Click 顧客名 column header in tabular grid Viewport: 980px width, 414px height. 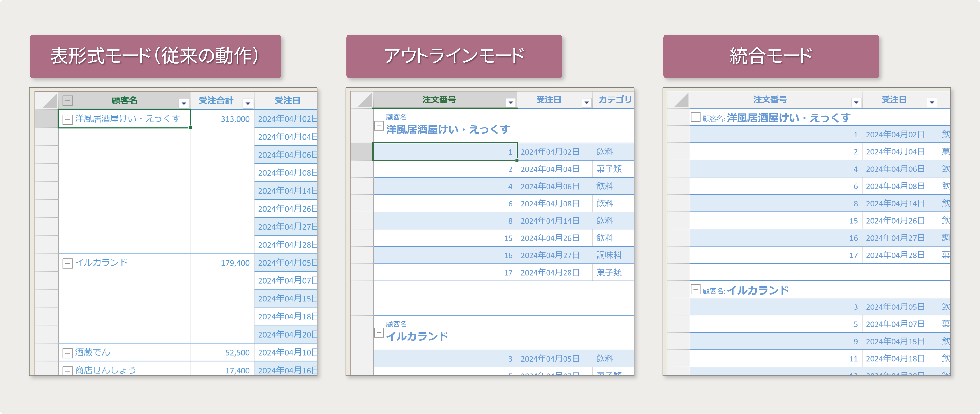click(124, 101)
